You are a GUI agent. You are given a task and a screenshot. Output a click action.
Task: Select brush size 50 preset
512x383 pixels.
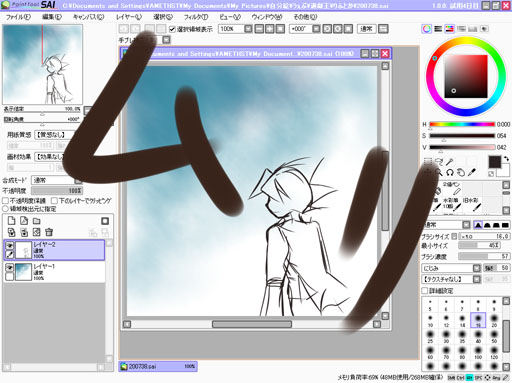pos(494,336)
